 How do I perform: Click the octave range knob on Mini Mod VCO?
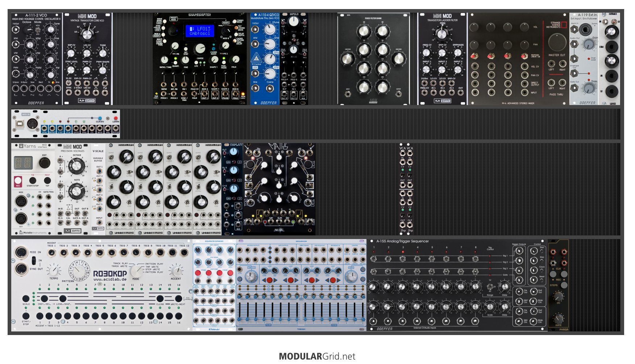pos(86,34)
